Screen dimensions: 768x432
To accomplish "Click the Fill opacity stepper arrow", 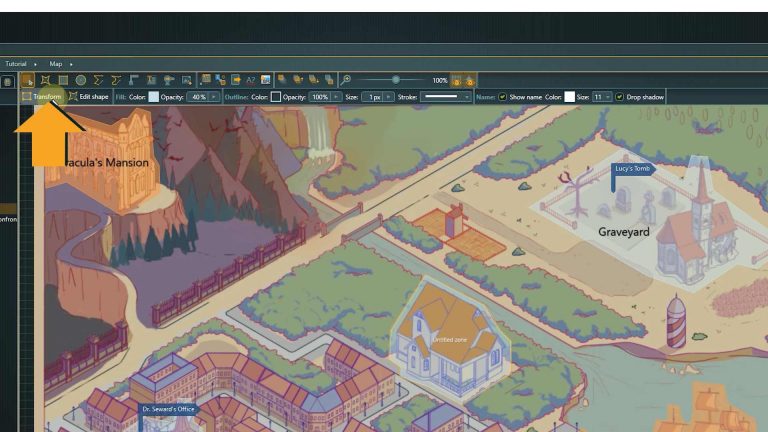I will [x=214, y=97].
